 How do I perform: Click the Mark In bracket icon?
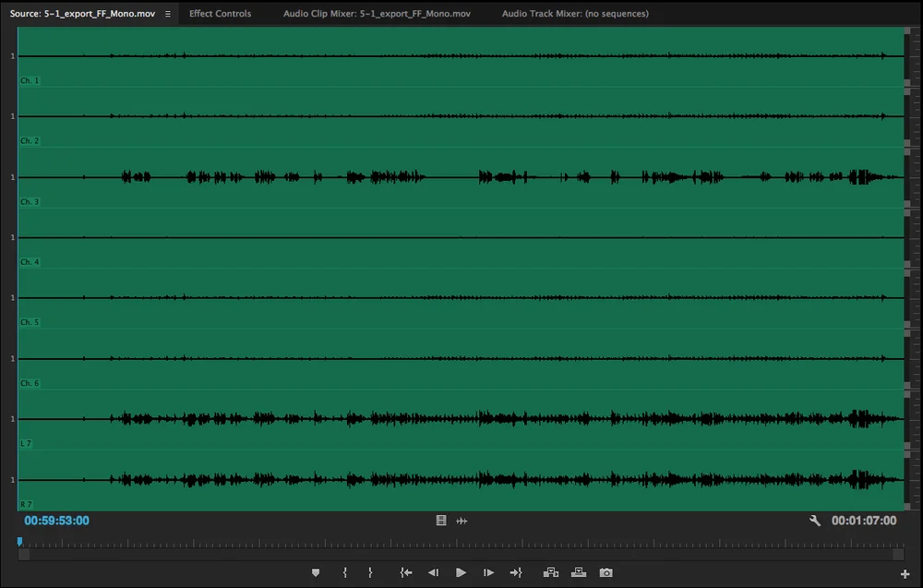coord(345,572)
